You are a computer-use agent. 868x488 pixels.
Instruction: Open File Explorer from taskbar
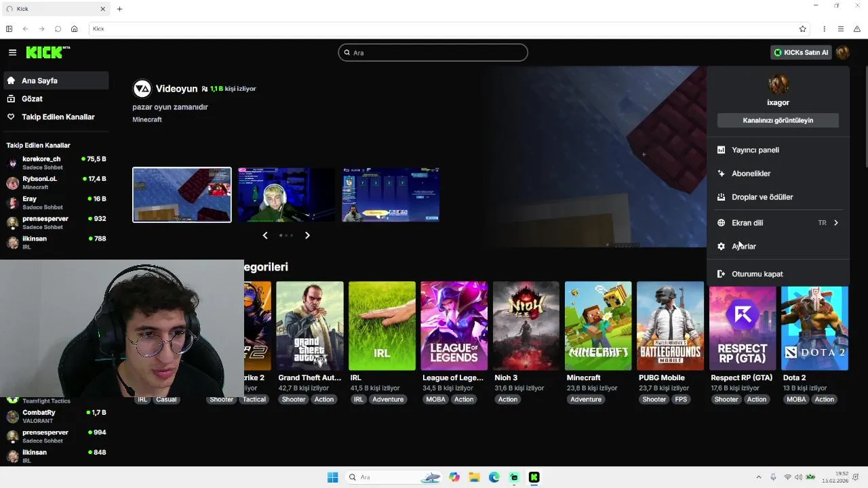[474, 477]
